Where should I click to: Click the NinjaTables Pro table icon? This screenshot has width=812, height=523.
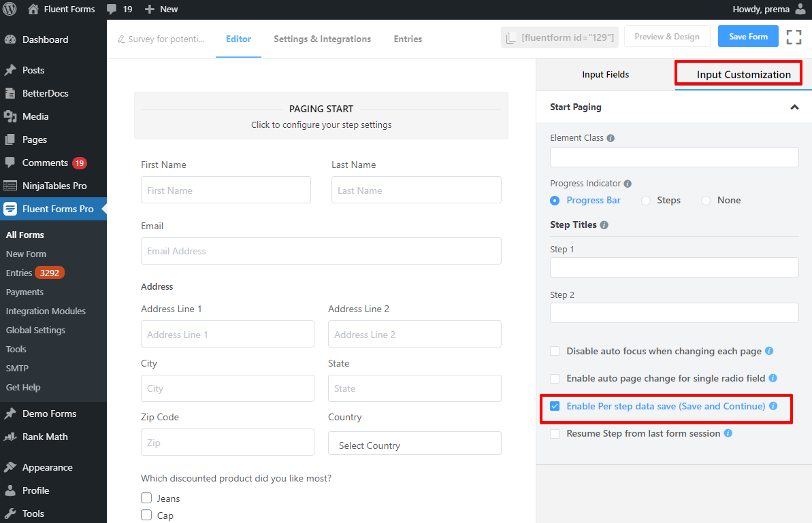10,186
